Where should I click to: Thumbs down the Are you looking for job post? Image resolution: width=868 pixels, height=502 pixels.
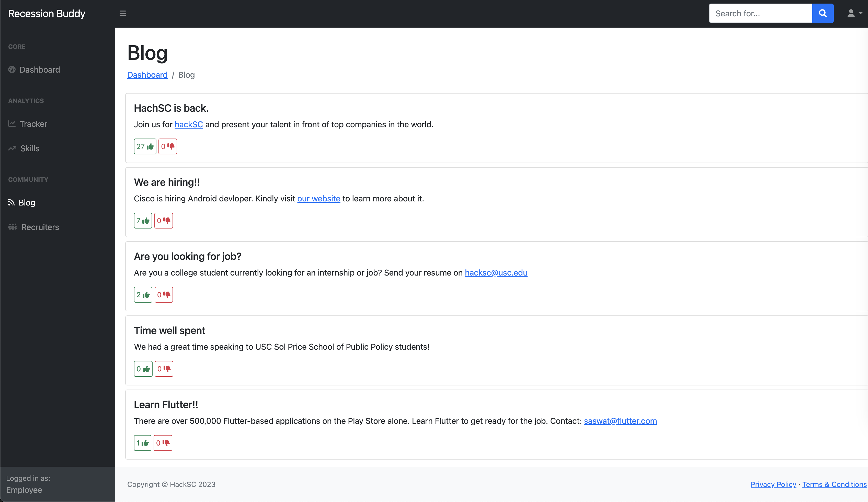(164, 295)
